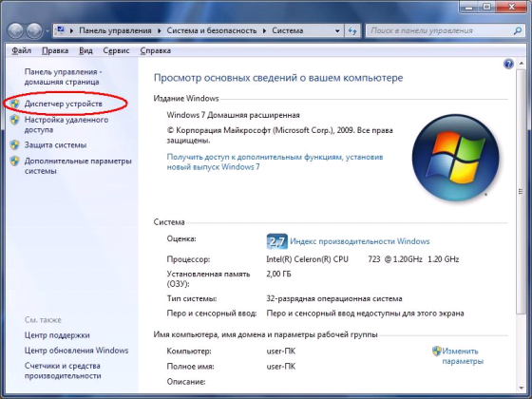Open address bar history dropdown arrow
The width and height of the screenshot is (532, 399).
[337, 30]
